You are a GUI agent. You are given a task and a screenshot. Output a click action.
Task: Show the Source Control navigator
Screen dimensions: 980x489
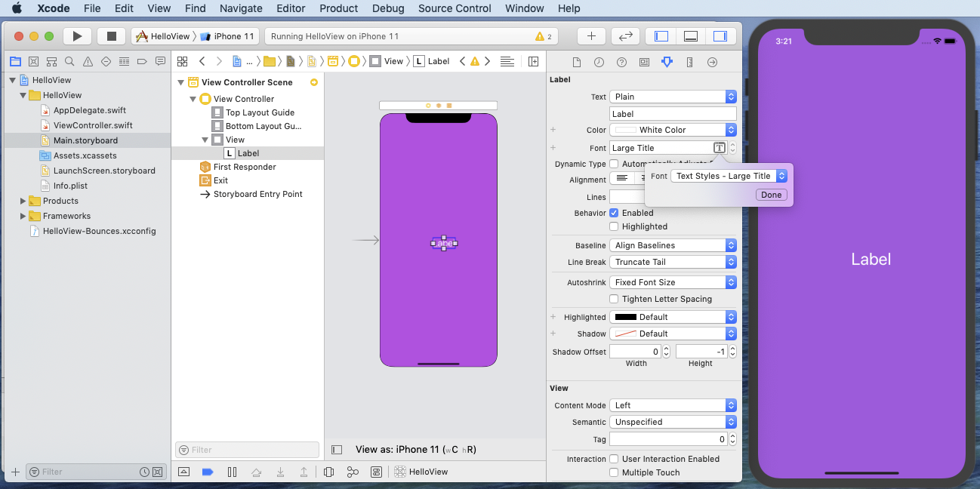(x=33, y=62)
